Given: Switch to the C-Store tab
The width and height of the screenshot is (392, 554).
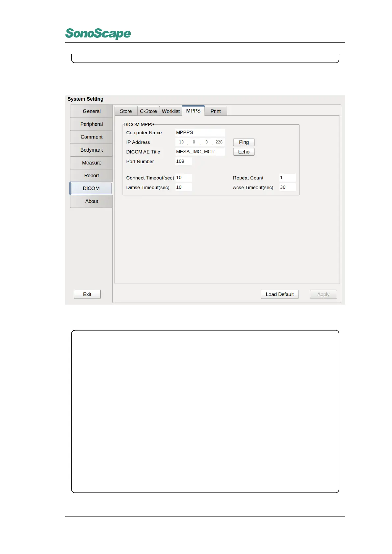Looking at the screenshot, I should point(148,111).
